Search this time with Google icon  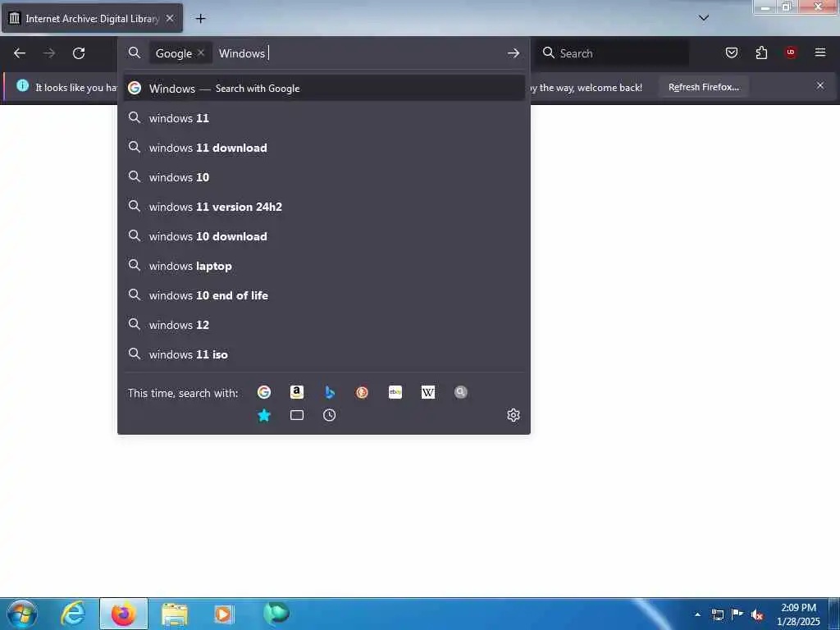pyautogui.click(x=263, y=392)
